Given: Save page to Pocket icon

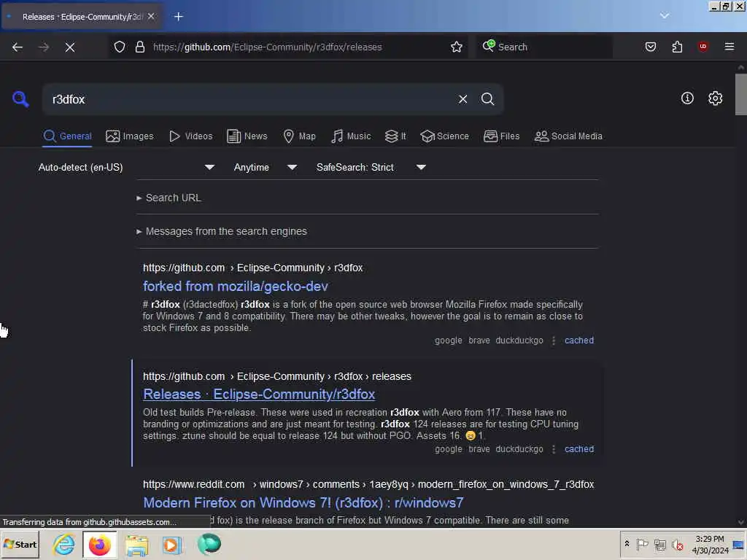Looking at the screenshot, I should point(650,47).
